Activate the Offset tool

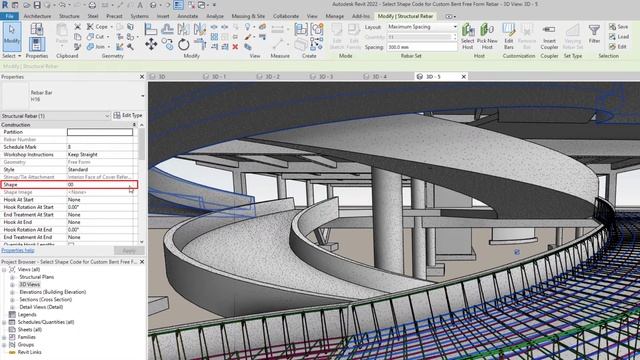(x=167, y=29)
